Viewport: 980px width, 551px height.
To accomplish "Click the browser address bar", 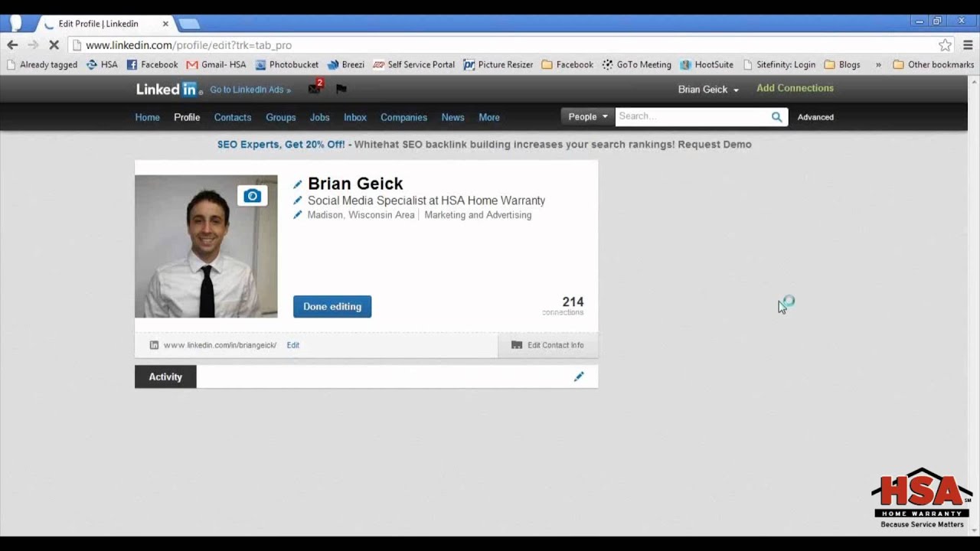I will point(505,45).
